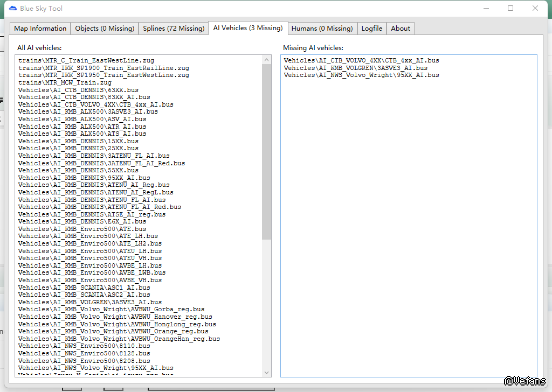The height and width of the screenshot is (392, 552).
Task: Open the Splines (72 Missing) tab
Action: point(174,29)
